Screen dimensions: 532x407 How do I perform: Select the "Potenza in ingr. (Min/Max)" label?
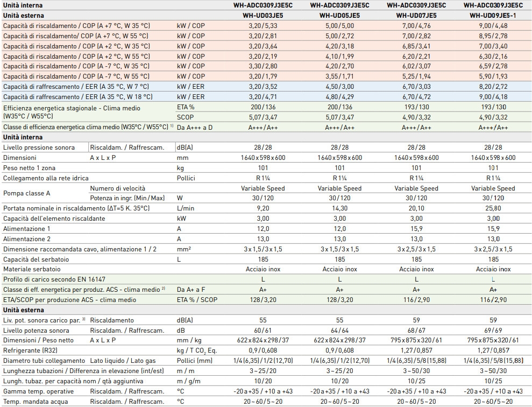pyautogui.click(x=127, y=198)
